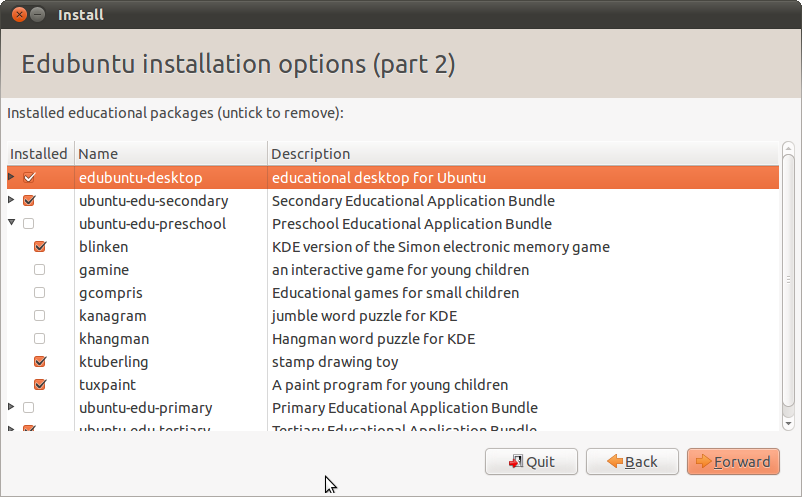Click 'Primary Educational Application Bundle' description
The image size is (802, 497).
(x=405, y=408)
